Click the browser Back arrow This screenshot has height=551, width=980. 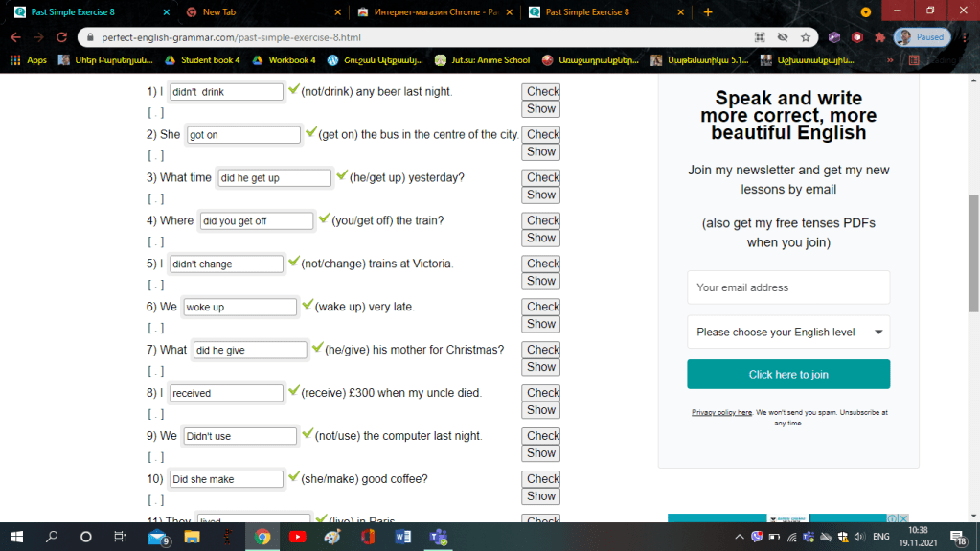point(16,37)
